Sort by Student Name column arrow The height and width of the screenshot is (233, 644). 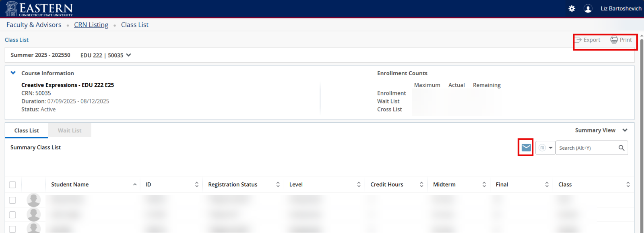(134, 185)
